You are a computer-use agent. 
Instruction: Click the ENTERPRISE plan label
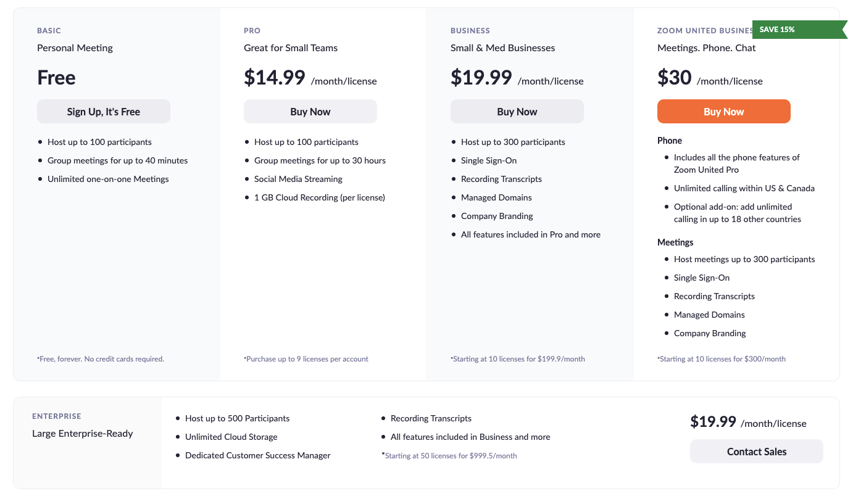[x=57, y=416]
